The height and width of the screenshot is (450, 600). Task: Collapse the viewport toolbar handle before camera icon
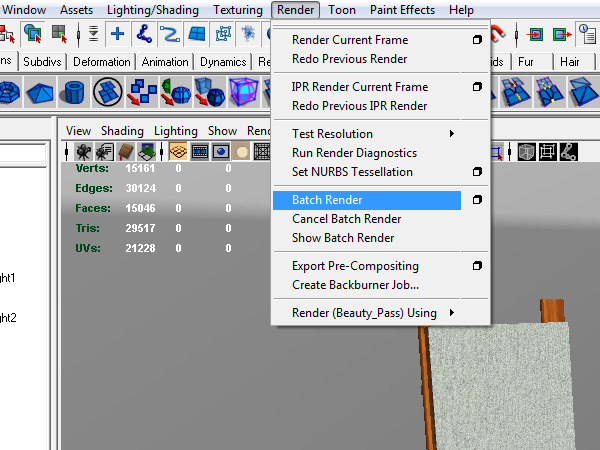67,152
